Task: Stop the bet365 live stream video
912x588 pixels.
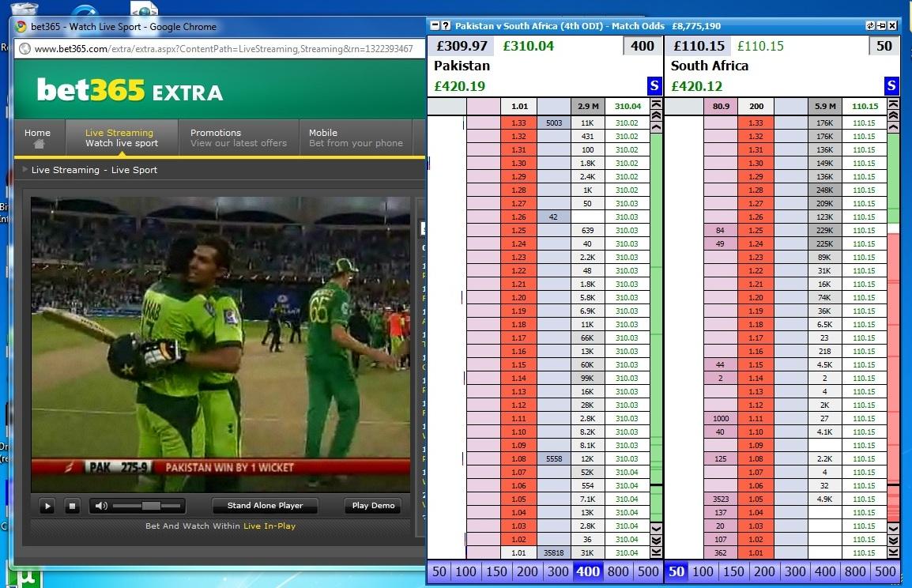Action: [x=72, y=506]
